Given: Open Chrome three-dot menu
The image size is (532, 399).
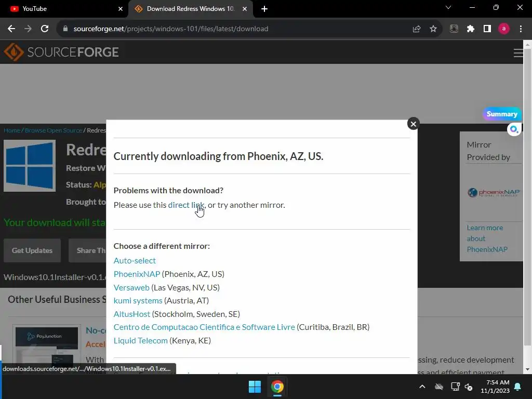Looking at the screenshot, I should click(x=521, y=29).
